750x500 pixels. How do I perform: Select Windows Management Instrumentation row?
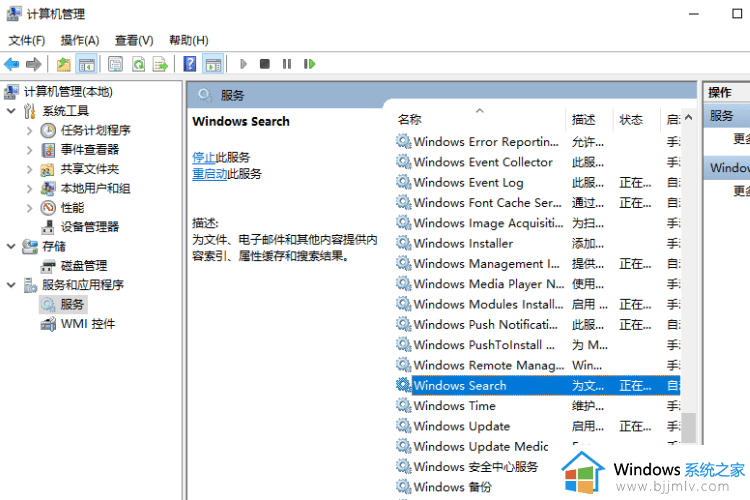(538, 264)
